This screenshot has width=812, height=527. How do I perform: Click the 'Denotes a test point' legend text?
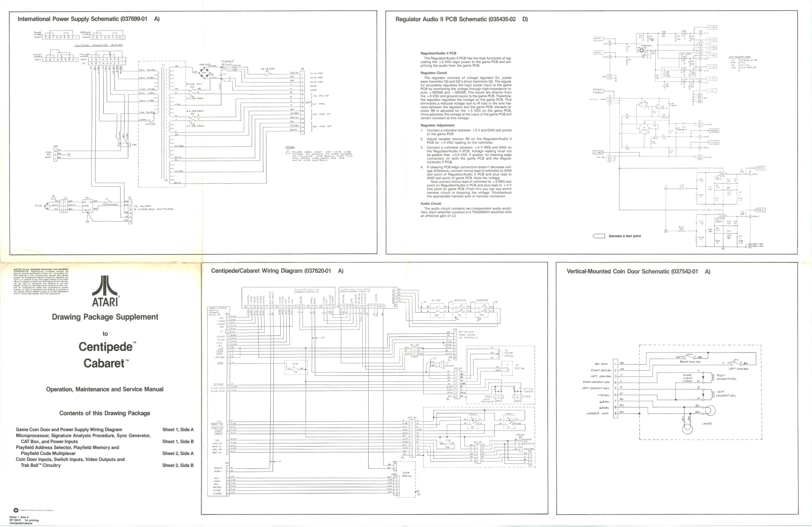tap(625, 236)
